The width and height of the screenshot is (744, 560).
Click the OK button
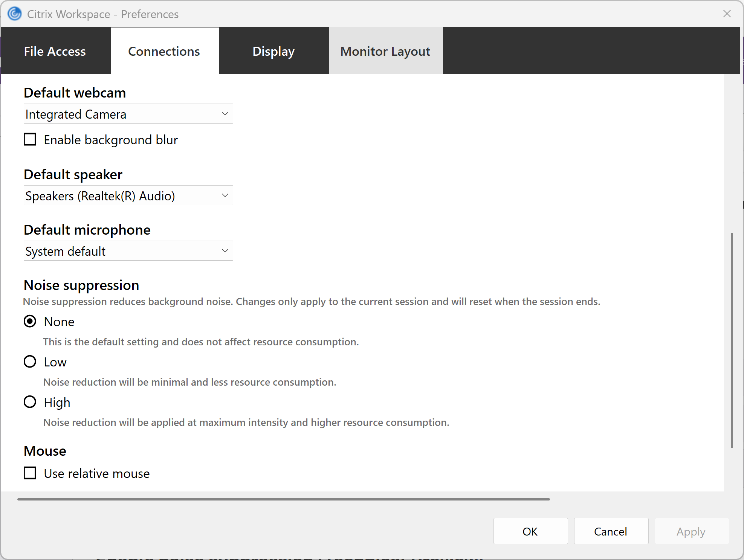(530, 531)
